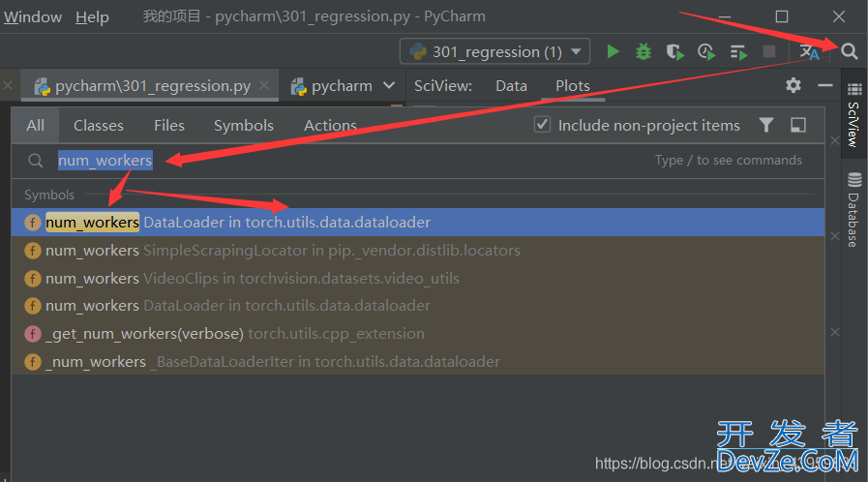This screenshot has height=482, width=868.
Task: Select highlighted num_workers DataLoader result
Action: [418, 223]
